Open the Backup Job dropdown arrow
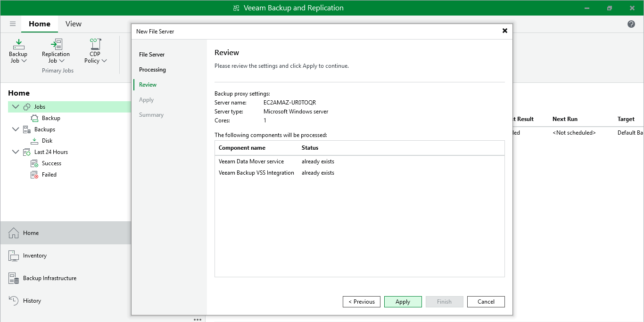The height and width of the screenshot is (322, 644). click(x=24, y=61)
